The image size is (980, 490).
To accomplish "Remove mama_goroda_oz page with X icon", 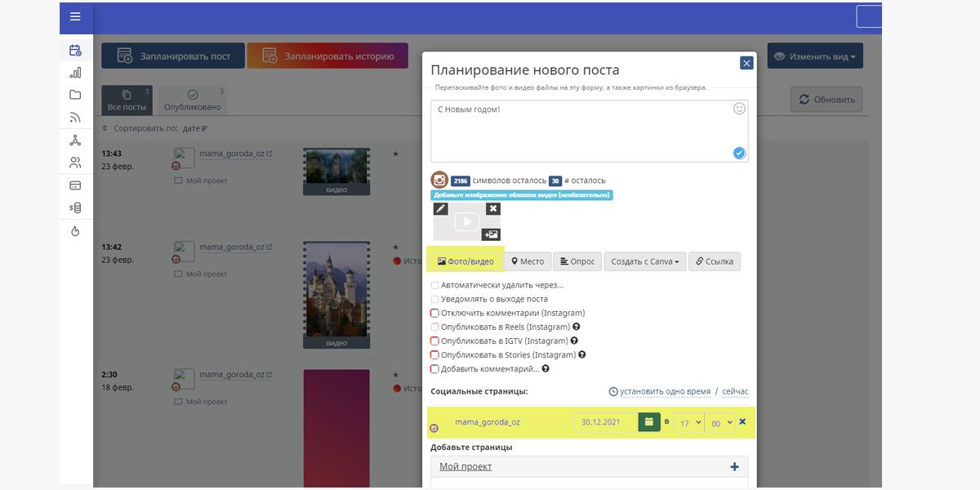I will click(742, 422).
